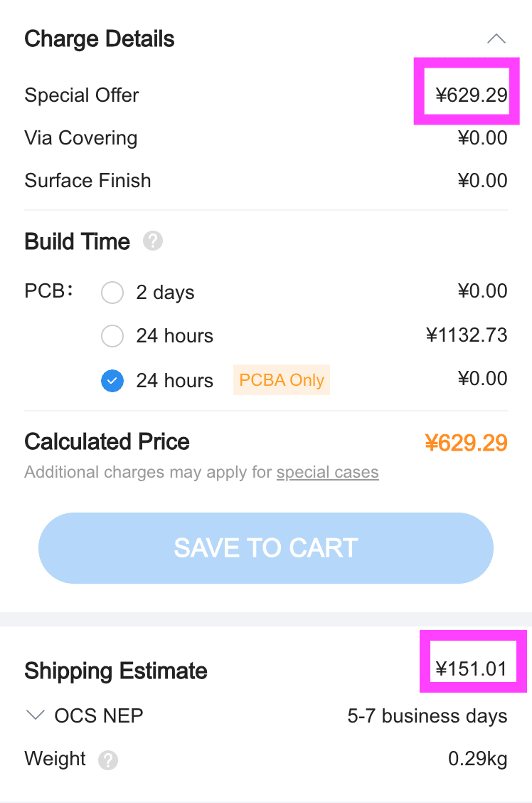Select the 24 hours ¥1132.73 option
532x803 pixels.
tap(112, 336)
